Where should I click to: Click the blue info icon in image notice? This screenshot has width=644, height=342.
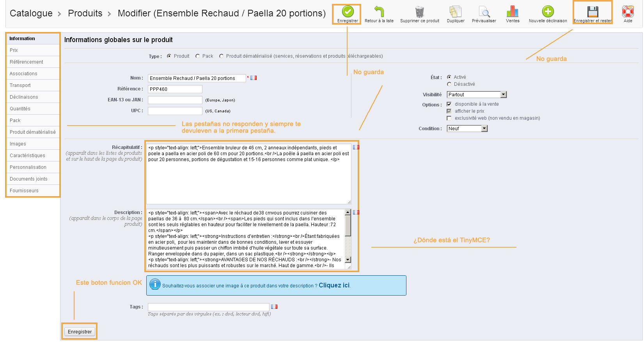[x=155, y=284]
